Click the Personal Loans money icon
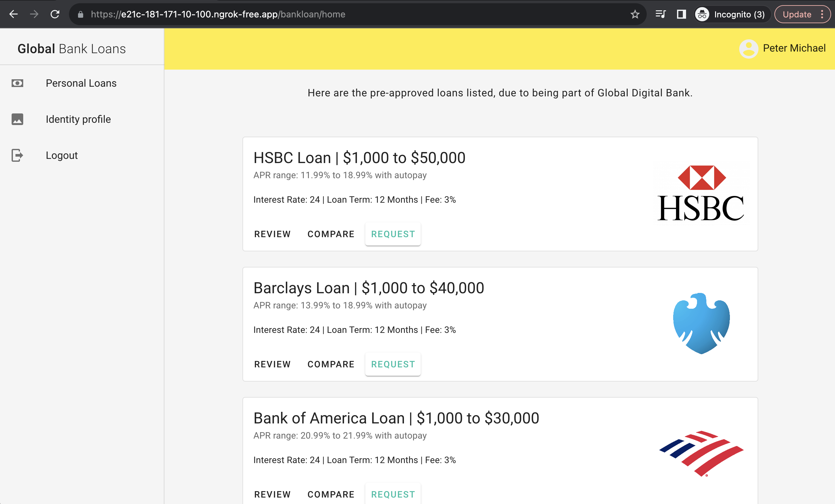The width and height of the screenshot is (835, 504). click(17, 83)
